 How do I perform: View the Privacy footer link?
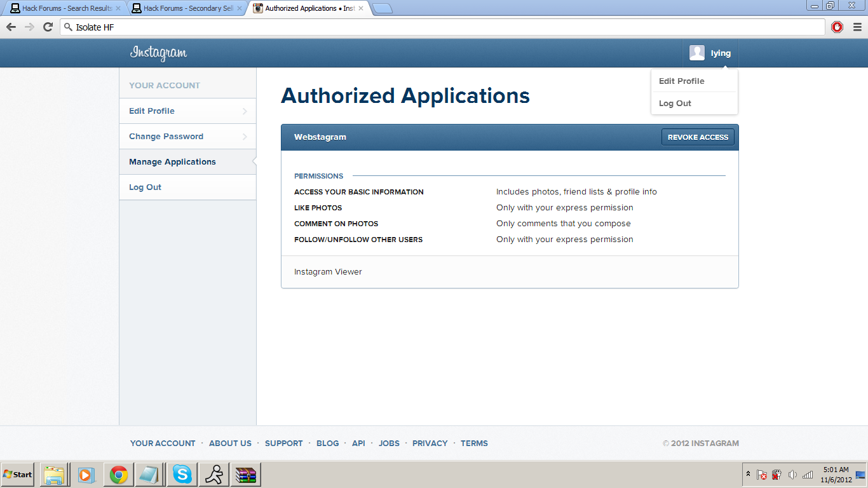click(x=430, y=444)
